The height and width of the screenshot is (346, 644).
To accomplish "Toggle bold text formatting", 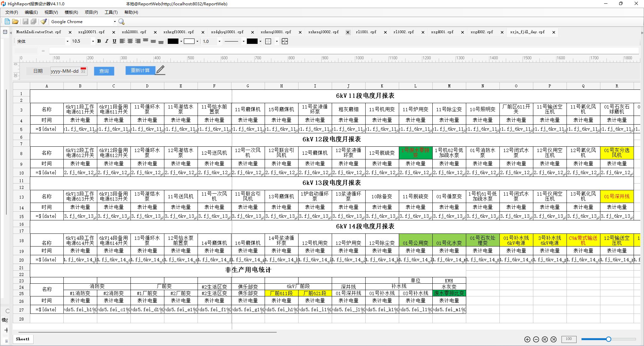I will click(x=99, y=41).
